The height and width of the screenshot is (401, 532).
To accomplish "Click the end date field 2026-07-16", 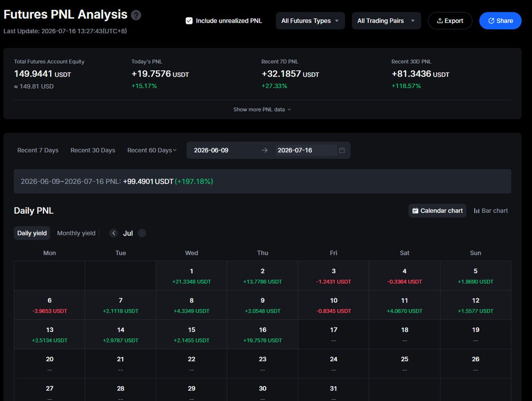I will pos(306,150).
